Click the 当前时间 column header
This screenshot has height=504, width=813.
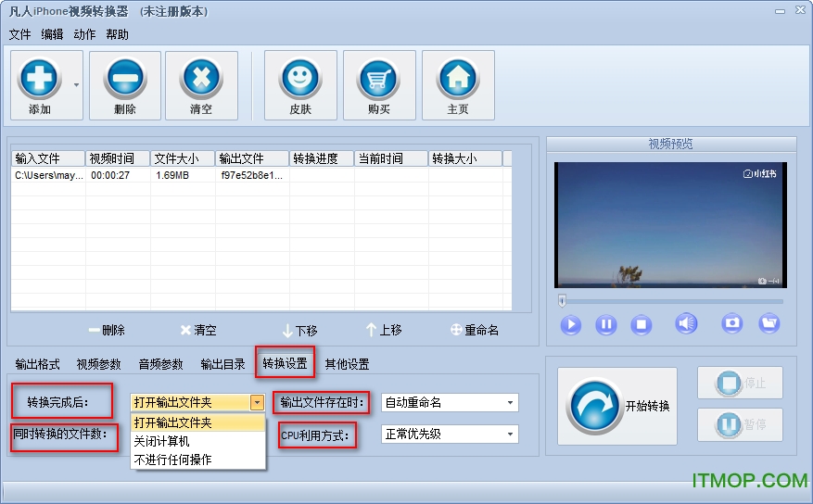(391, 158)
